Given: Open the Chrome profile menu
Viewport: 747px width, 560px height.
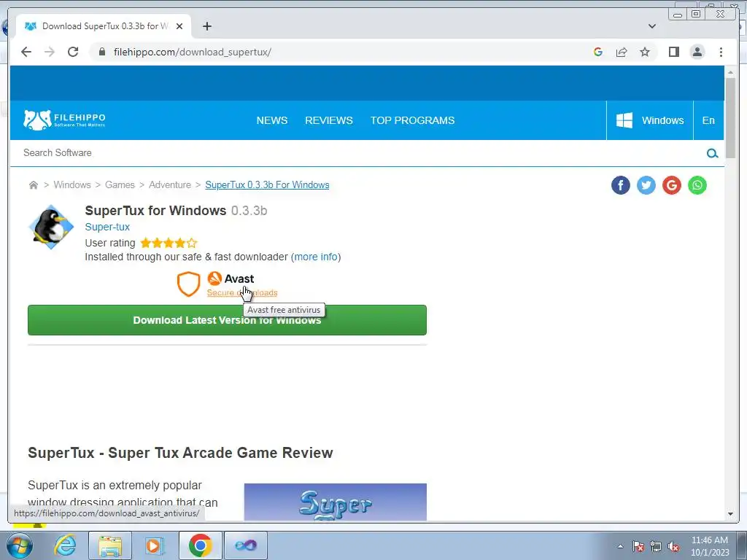Looking at the screenshot, I should point(697,52).
